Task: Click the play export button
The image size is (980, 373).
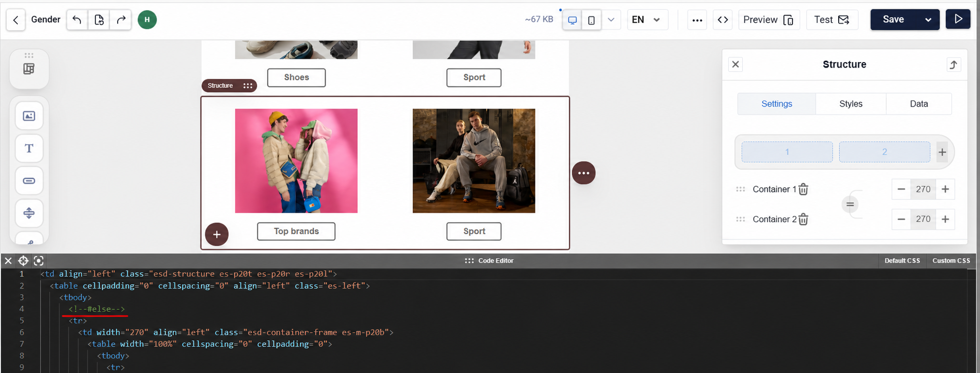Action: coord(958,19)
